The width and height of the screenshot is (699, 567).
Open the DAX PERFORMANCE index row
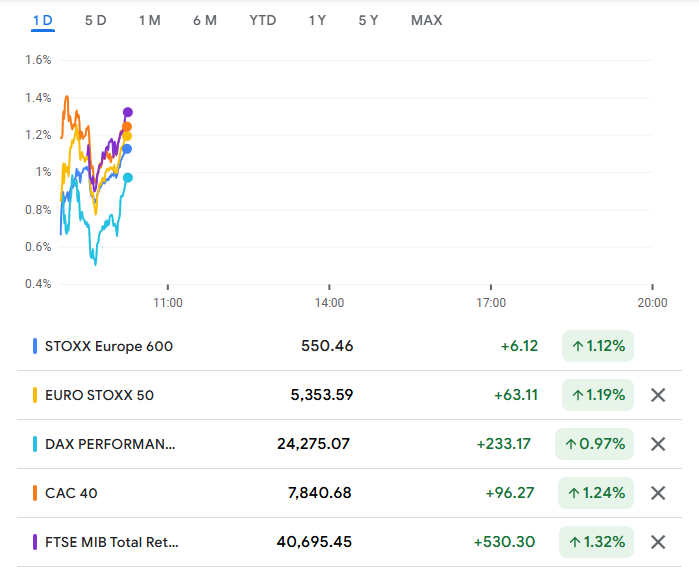pos(350,444)
